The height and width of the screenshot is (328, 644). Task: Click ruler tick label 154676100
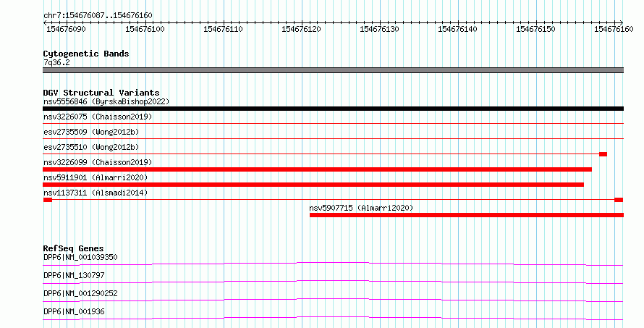145,29
